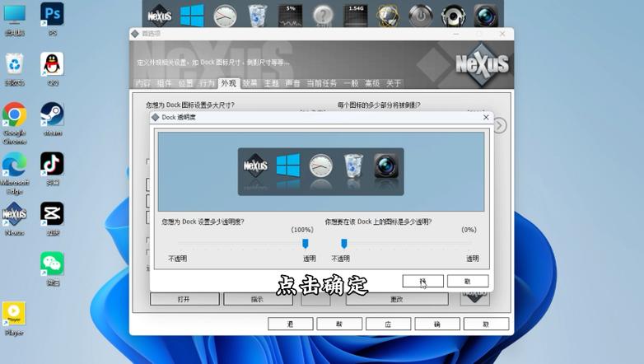Open the recycle bin icon in top dock
The image size is (644, 364).
pyautogui.click(x=258, y=16)
